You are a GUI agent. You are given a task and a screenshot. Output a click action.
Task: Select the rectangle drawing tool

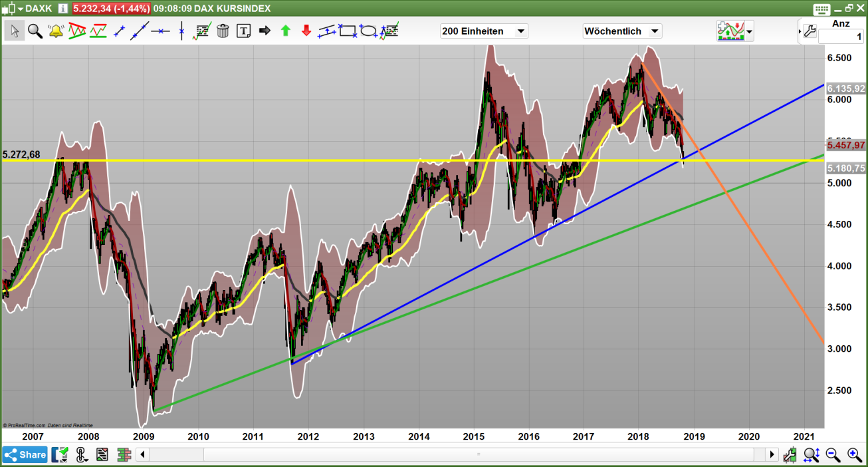[x=347, y=31]
